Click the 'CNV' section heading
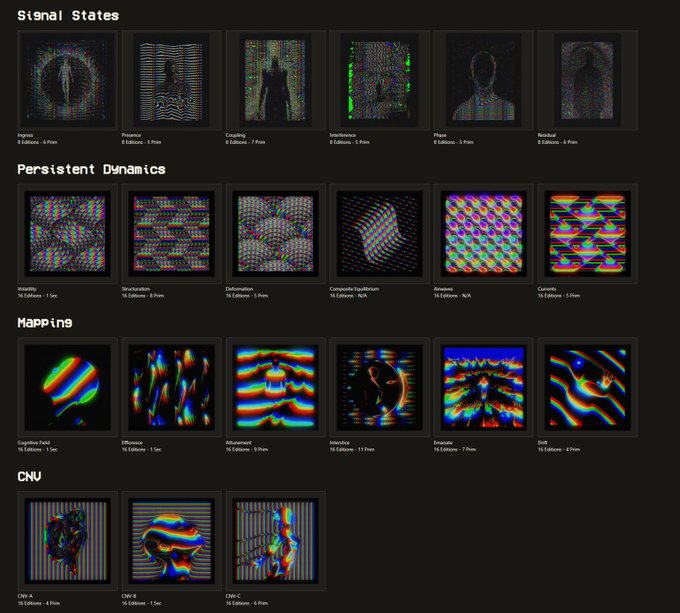The width and height of the screenshot is (680, 613). point(29,476)
